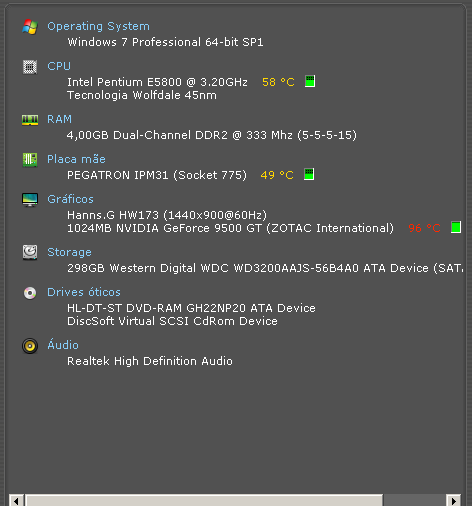Viewport: 472px width, 506px height.
Task: Open the Gráficos section heading
Action: click(70, 199)
